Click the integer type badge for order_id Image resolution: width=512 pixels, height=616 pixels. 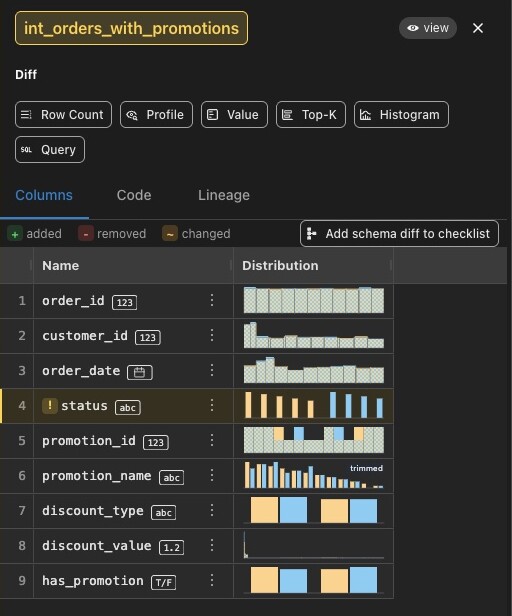point(125,302)
